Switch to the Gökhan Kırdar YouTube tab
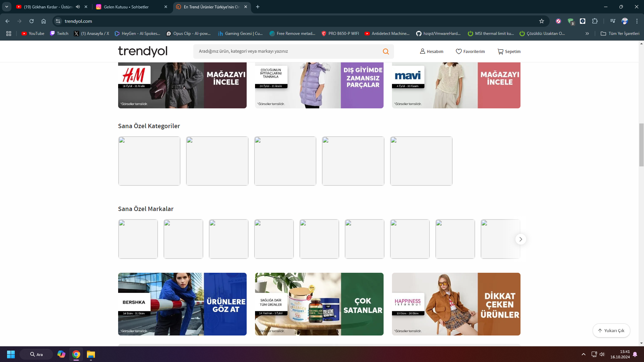 pyautogui.click(x=48, y=7)
